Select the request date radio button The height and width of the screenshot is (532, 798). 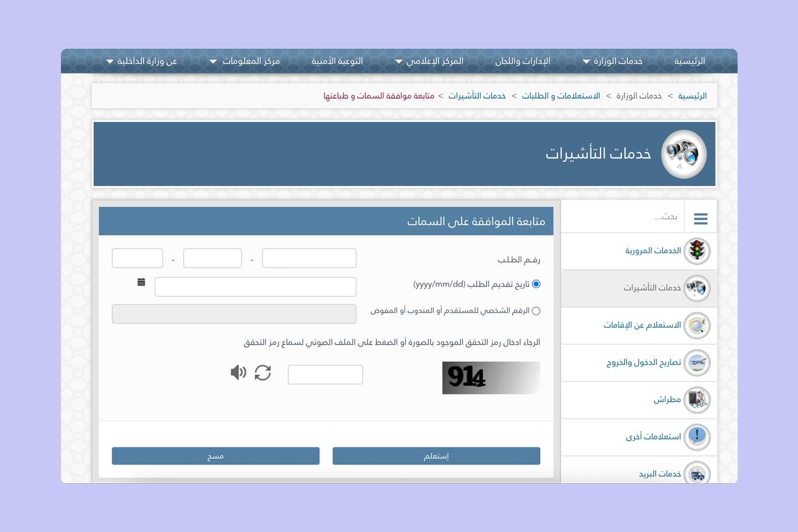536,284
